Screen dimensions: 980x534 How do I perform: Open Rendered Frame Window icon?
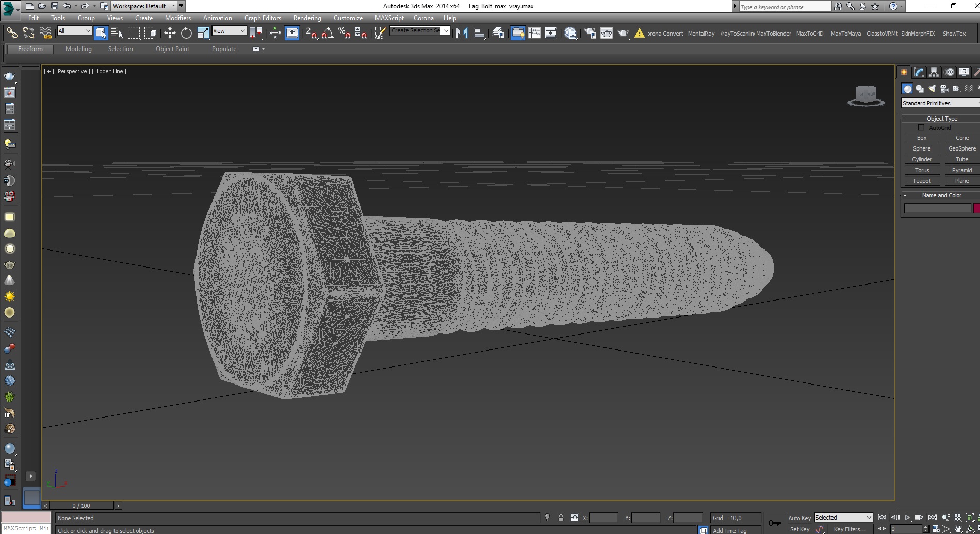pyautogui.click(x=607, y=33)
